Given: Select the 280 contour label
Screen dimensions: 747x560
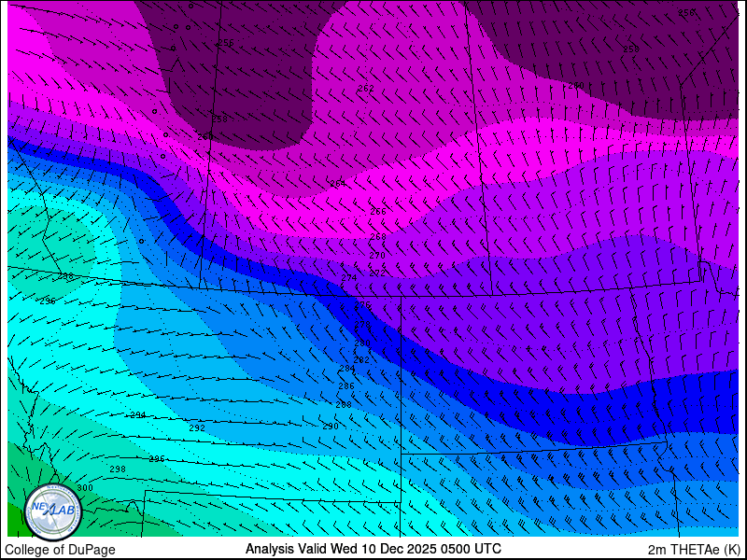Looking at the screenshot, I should coord(362,343).
